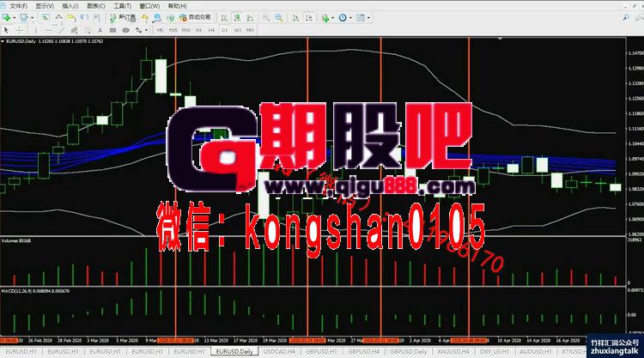Viewport: 644px width, 358px height.
Task: Click the Zoom In magnifier icon
Action: click(265, 18)
